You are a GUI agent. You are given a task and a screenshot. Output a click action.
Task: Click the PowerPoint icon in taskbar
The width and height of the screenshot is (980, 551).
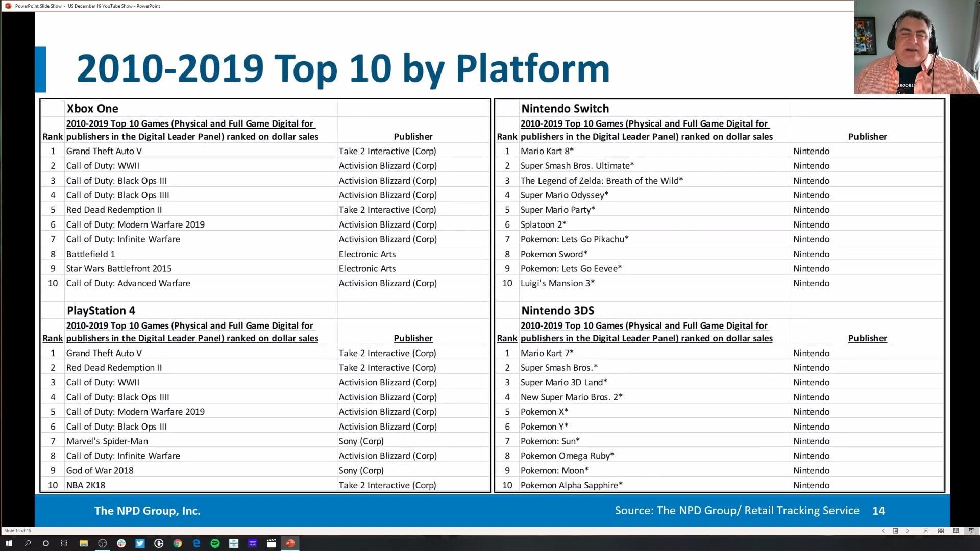[x=290, y=543]
